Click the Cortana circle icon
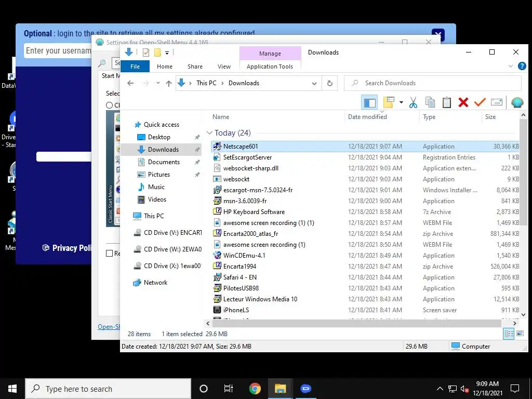The height and width of the screenshot is (399, 532). click(204, 389)
